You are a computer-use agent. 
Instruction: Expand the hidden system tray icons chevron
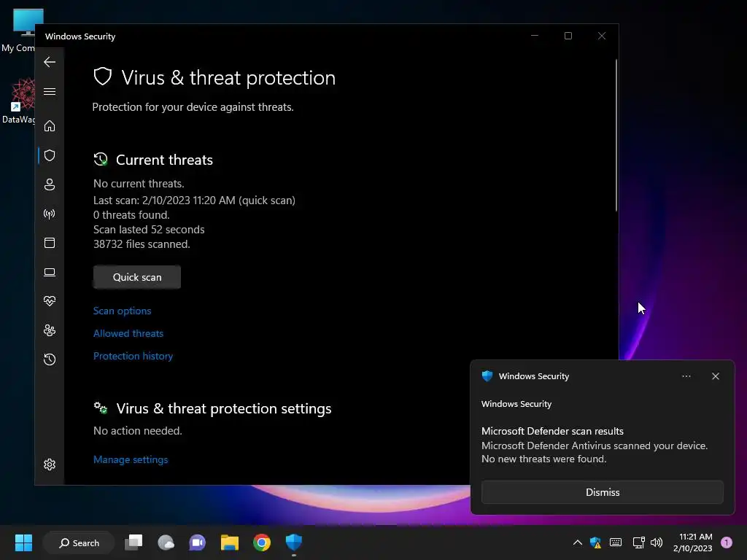(578, 542)
